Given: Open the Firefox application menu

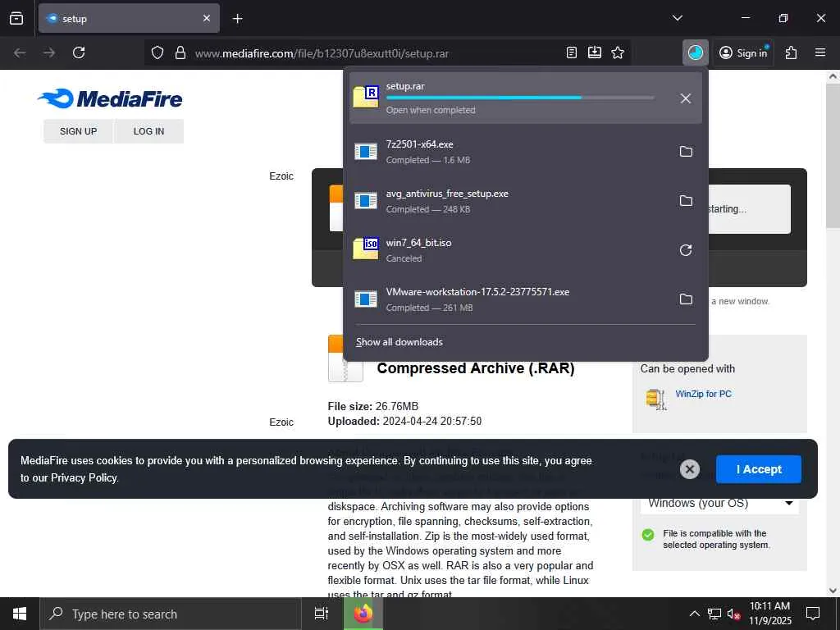Looking at the screenshot, I should pyautogui.click(x=820, y=52).
